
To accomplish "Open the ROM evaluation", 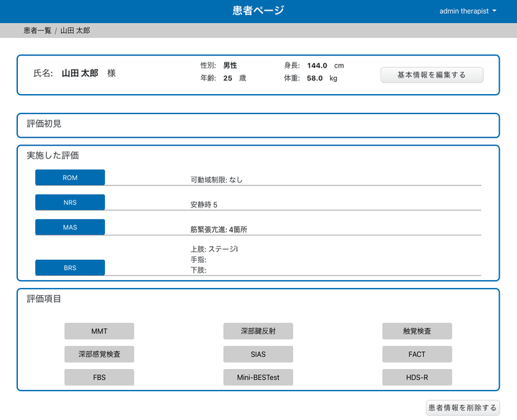I will point(70,177).
